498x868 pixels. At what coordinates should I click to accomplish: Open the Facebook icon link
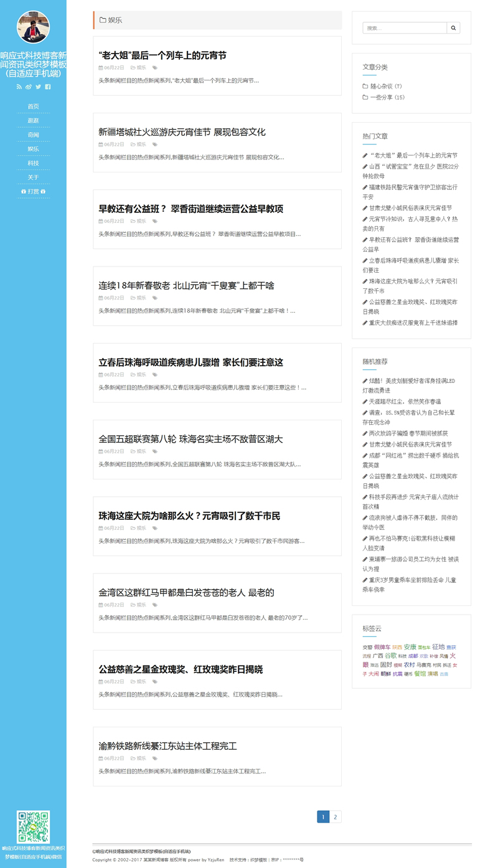[48, 87]
